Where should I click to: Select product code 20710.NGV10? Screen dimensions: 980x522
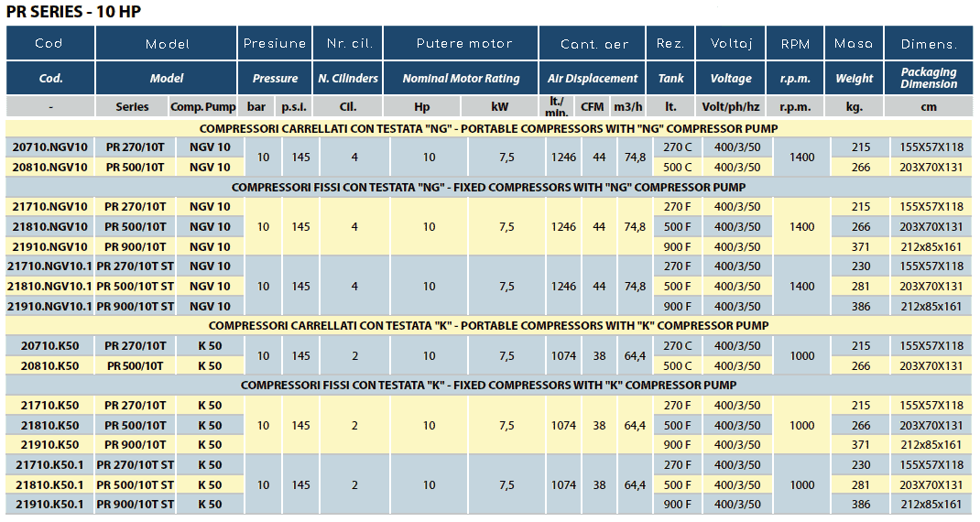click(50, 147)
